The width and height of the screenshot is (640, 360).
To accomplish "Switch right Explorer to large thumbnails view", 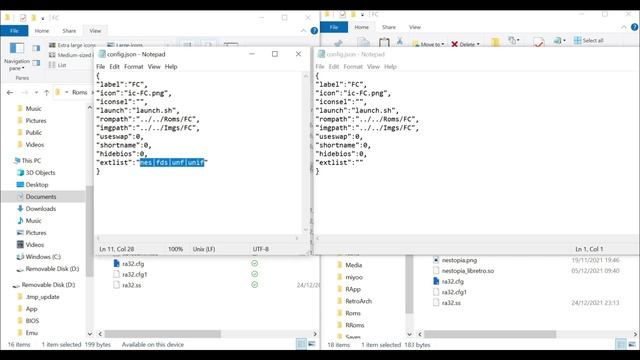I will coord(632,344).
